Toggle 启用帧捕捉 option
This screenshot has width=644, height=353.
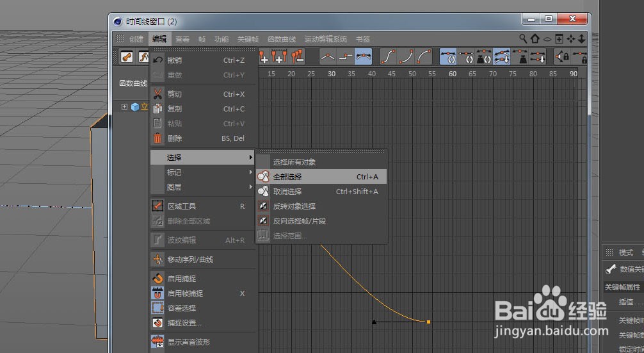(x=204, y=293)
